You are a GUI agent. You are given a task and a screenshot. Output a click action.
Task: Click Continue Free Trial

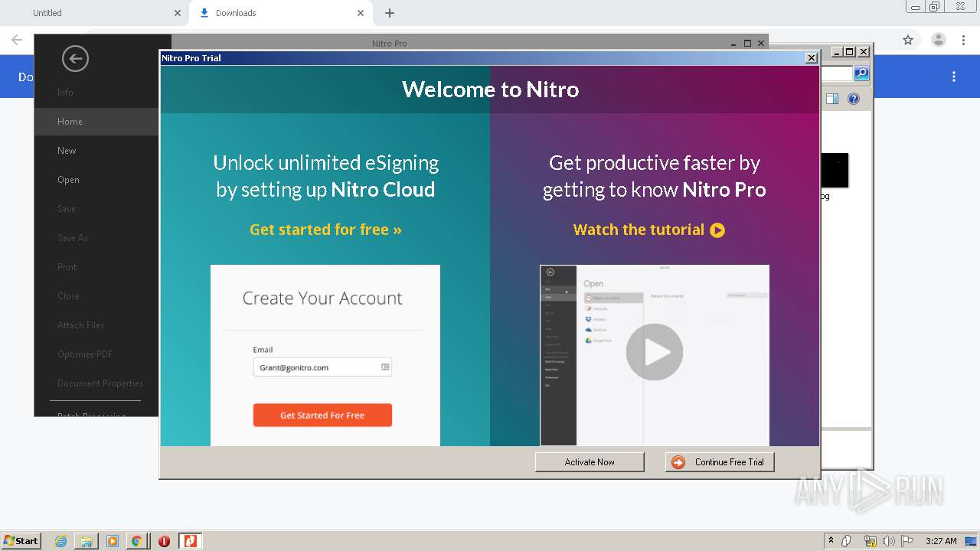coord(720,462)
